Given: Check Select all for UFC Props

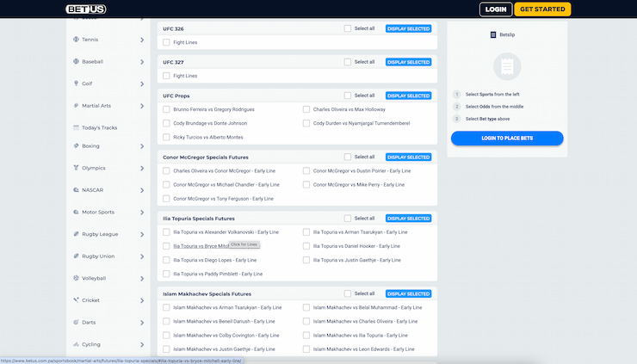Looking at the screenshot, I should tap(348, 96).
